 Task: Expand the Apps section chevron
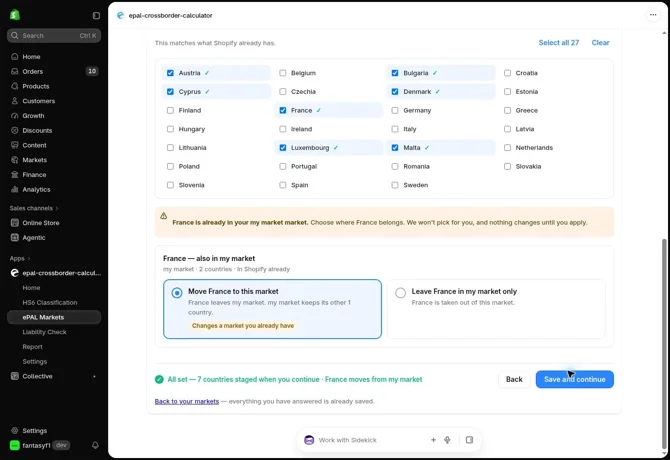(29, 258)
